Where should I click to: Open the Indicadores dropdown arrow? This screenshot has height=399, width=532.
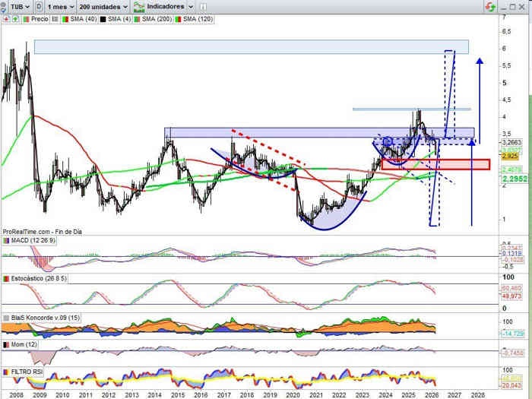point(189,6)
